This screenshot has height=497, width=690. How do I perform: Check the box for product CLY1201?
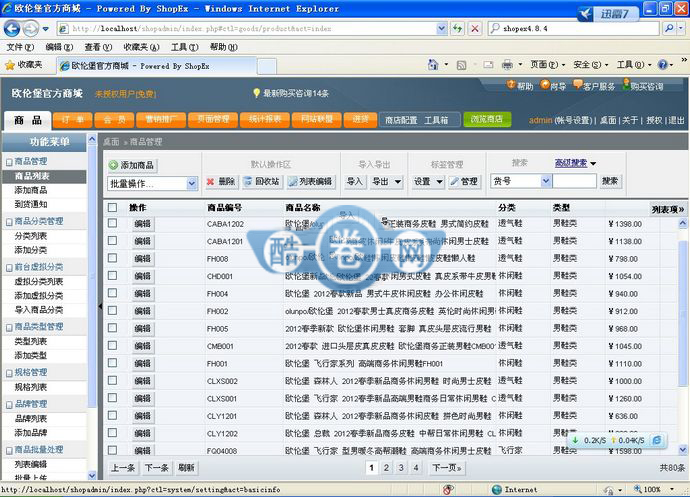click(x=113, y=416)
